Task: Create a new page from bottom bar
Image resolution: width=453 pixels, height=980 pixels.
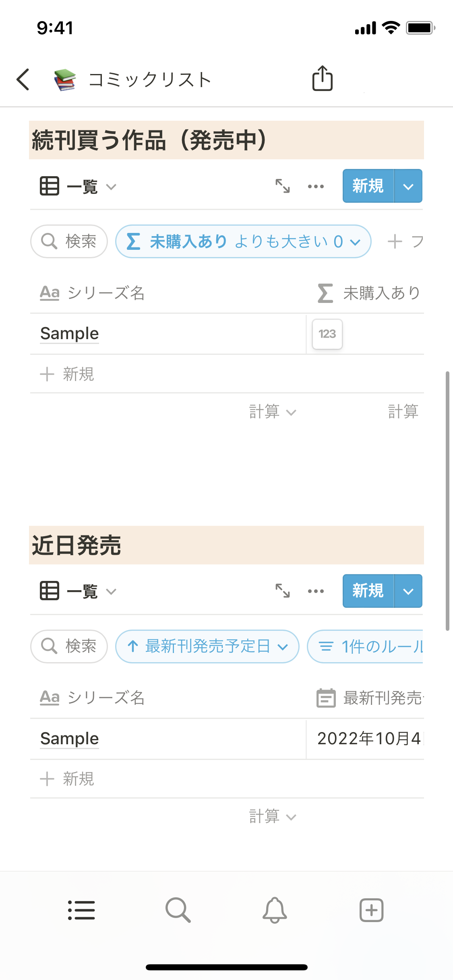Action: (371, 910)
